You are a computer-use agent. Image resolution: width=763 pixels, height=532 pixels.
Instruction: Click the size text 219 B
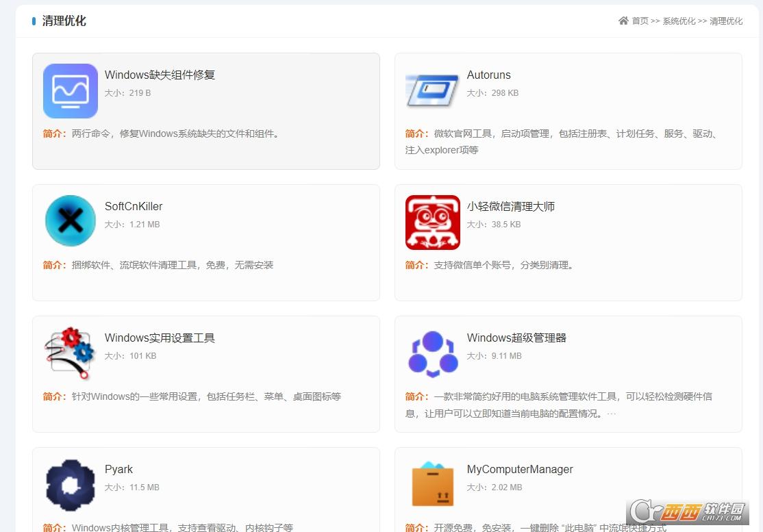(140, 93)
